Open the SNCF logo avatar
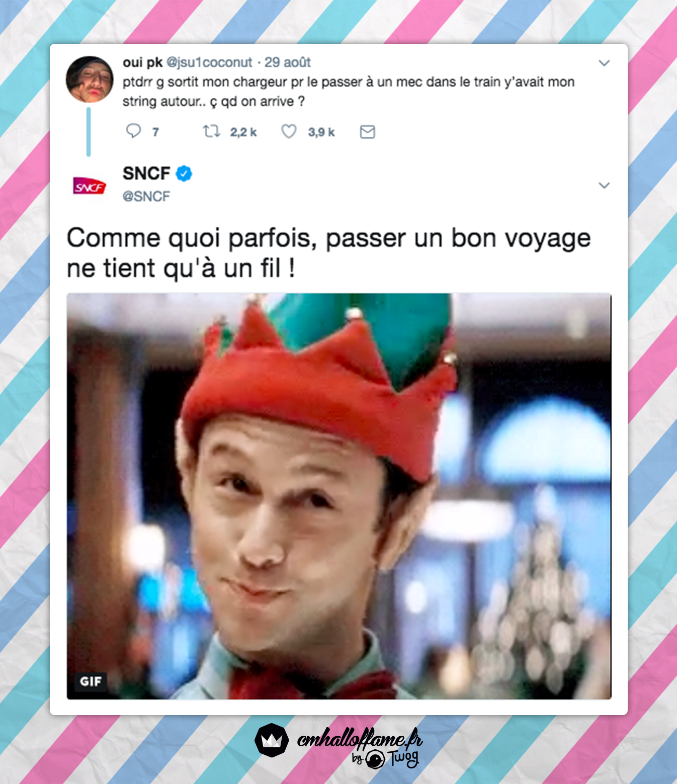Screen dimensions: 677x784 (x=90, y=186)
